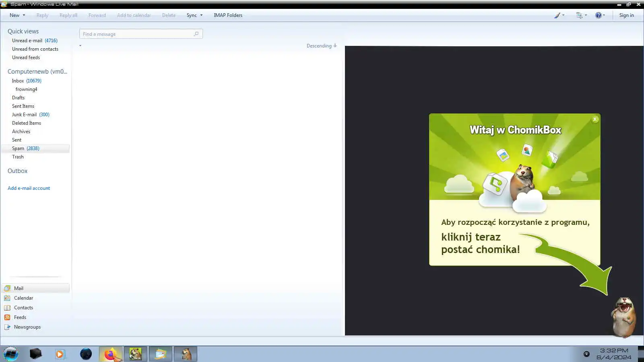Click the disabled Add to calendar button
Image resolution: width=644 pixels, height=362 pixels.
tap(134, 15)
